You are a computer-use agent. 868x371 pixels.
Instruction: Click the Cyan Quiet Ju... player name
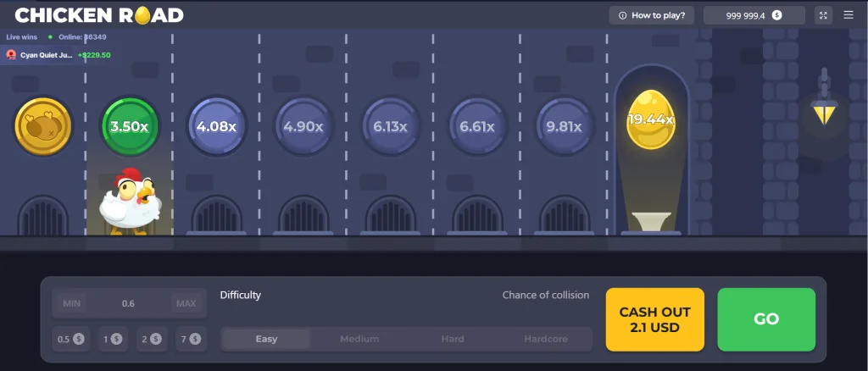pos(47,55)
